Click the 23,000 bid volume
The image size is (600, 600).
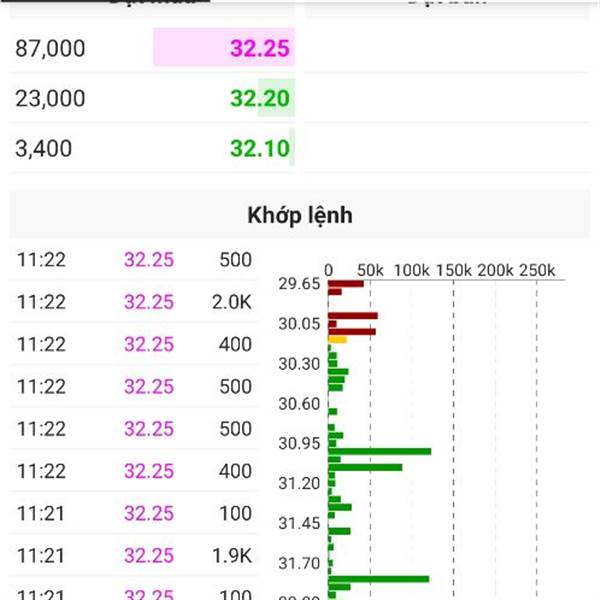coord(50,98)
